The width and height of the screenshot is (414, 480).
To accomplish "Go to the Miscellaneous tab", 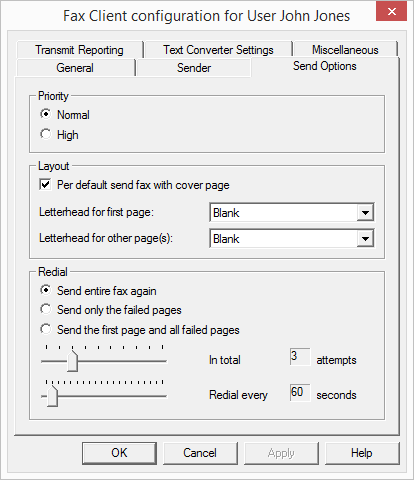I will tap(345, 50).
